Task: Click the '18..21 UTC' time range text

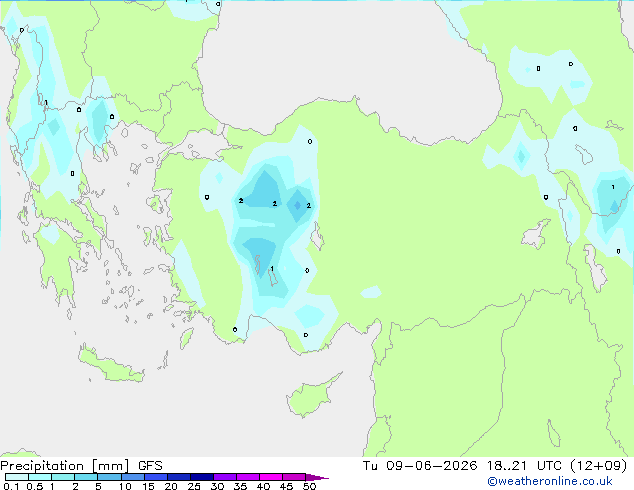Action: pos(524,466)
